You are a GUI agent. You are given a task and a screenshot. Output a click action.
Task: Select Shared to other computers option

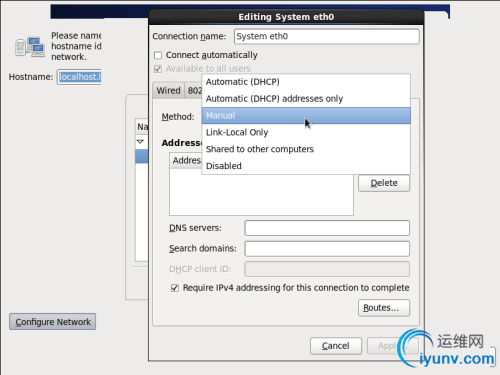306,149
